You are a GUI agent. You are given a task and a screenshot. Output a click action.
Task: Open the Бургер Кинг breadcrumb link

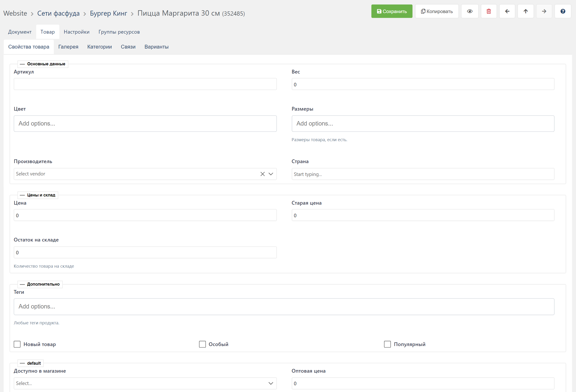(109, 13)
